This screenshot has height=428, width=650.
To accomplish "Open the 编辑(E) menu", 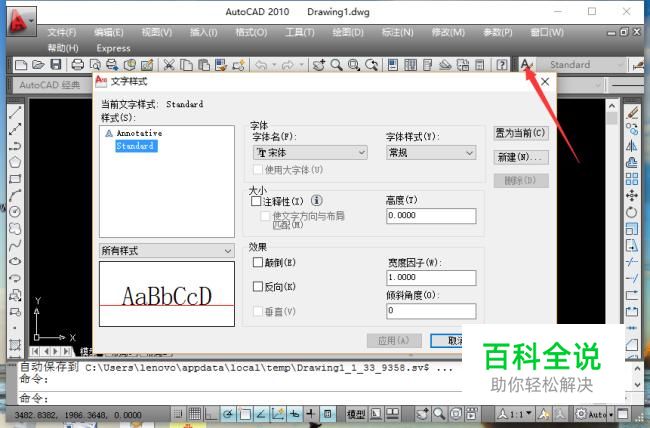I will point(109,32).
